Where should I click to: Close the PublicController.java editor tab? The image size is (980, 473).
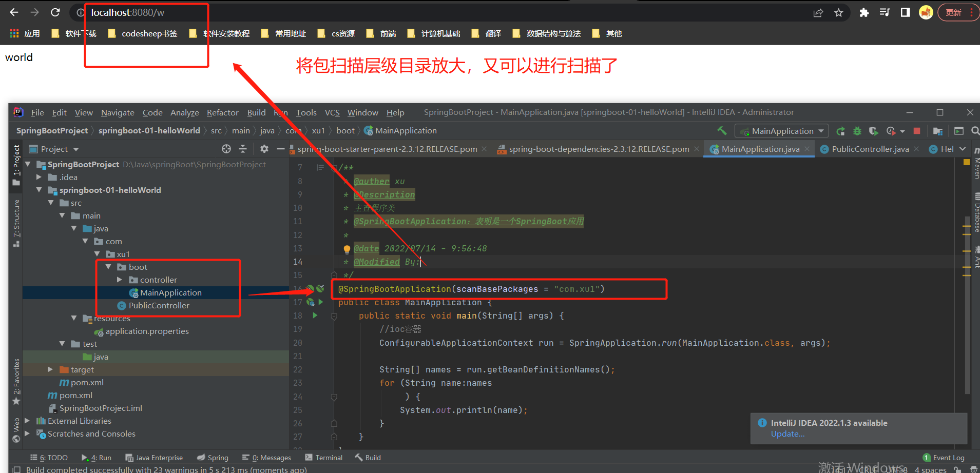click(916, 149)
